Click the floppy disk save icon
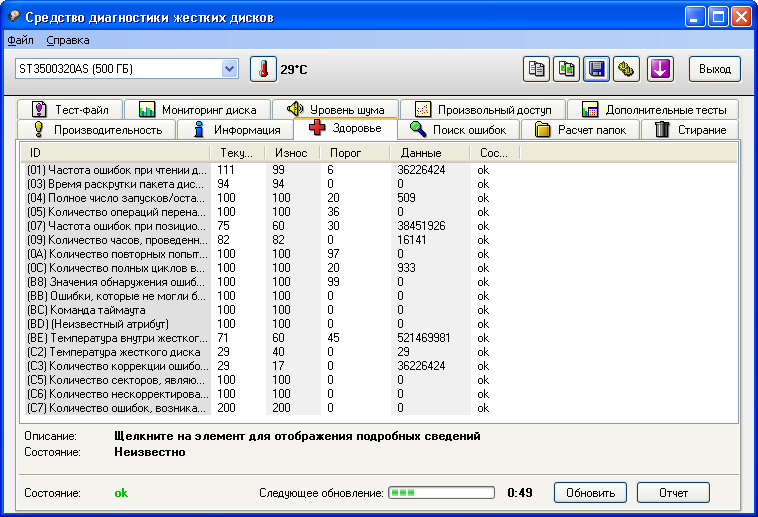This screenshot has width=758, height=517. click(x=597, y=69)
